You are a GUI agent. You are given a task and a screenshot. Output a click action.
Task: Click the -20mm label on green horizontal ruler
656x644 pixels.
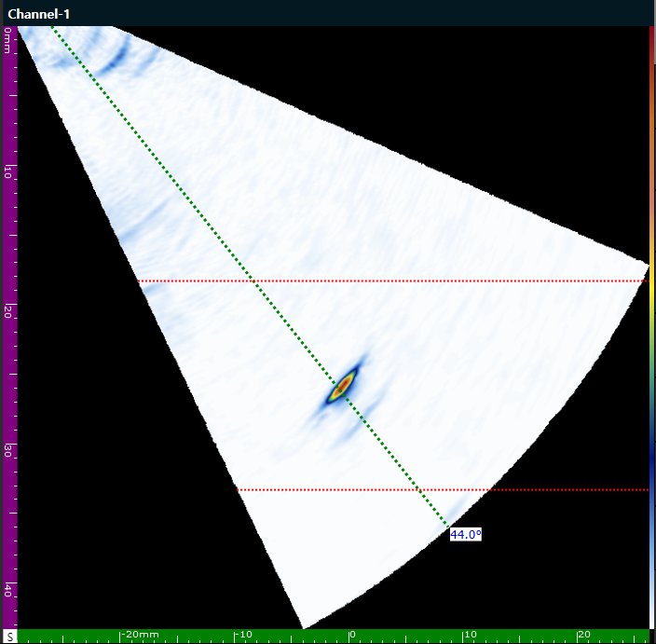pos(140,635)
